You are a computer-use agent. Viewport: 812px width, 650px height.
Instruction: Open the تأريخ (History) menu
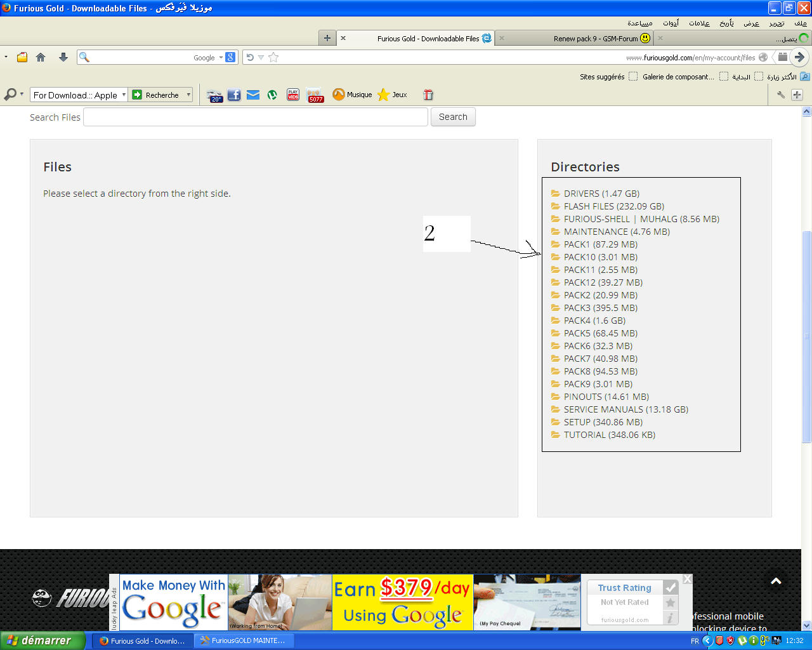(726, 23)
